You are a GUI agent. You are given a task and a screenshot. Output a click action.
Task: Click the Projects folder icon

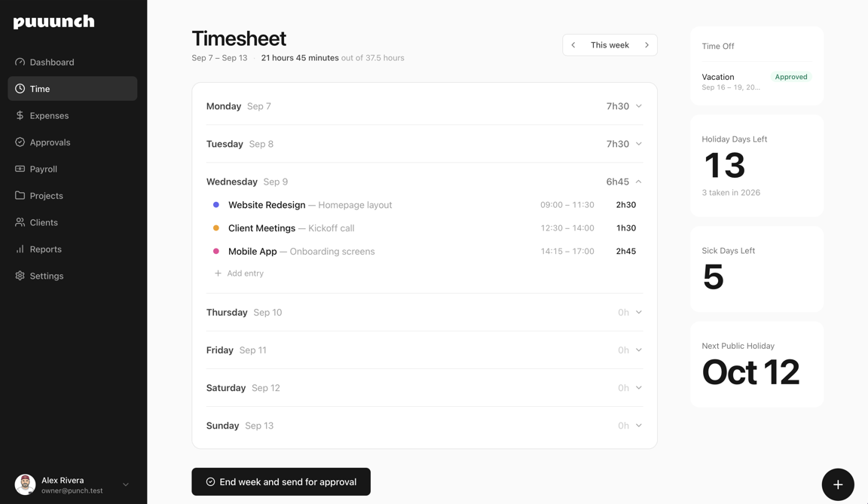[x=20, y=195]
